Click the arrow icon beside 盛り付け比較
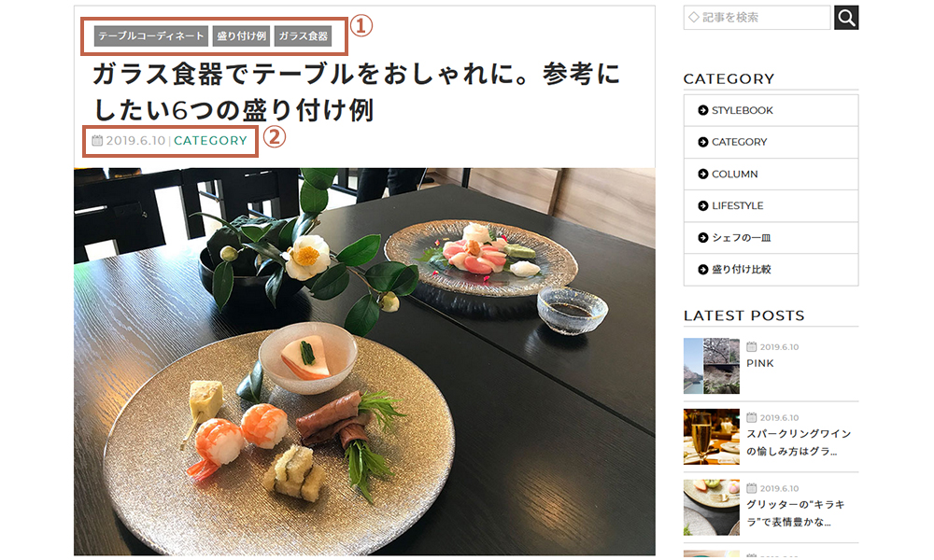 click(703, 269)
